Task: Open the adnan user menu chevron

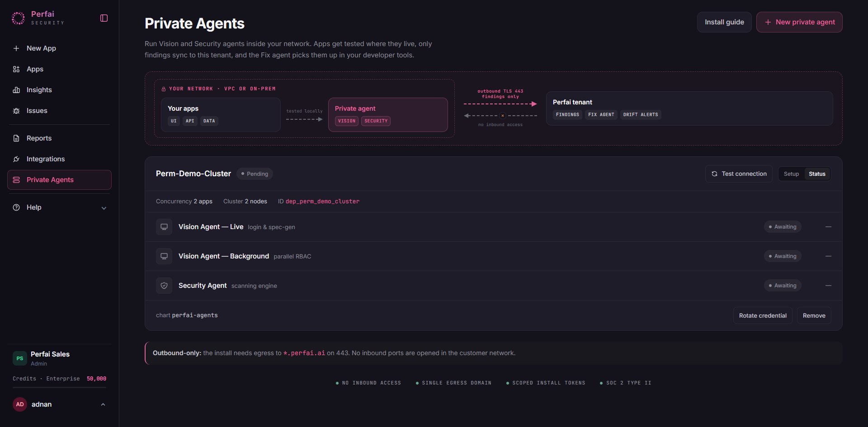Action: tap(103, 404)
